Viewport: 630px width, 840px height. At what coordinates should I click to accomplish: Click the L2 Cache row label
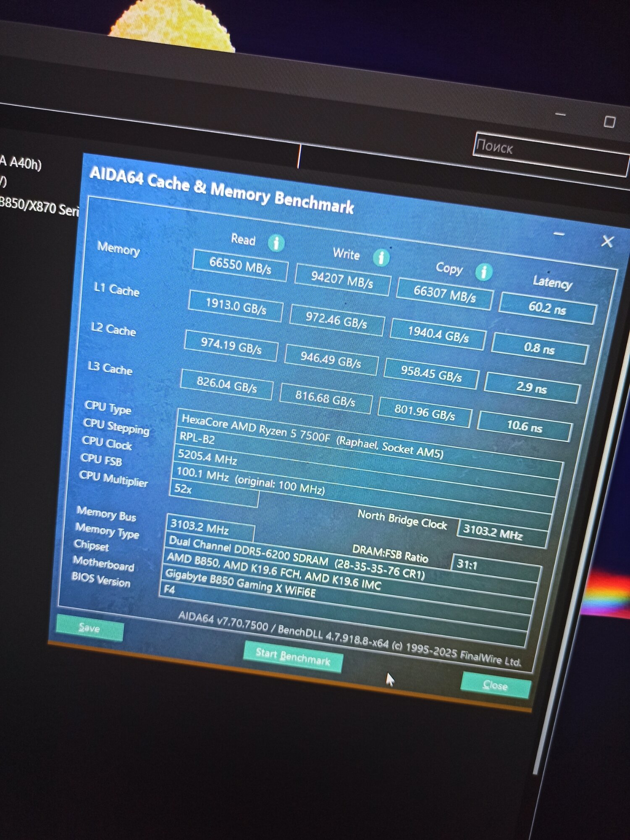tap(113, 329)
